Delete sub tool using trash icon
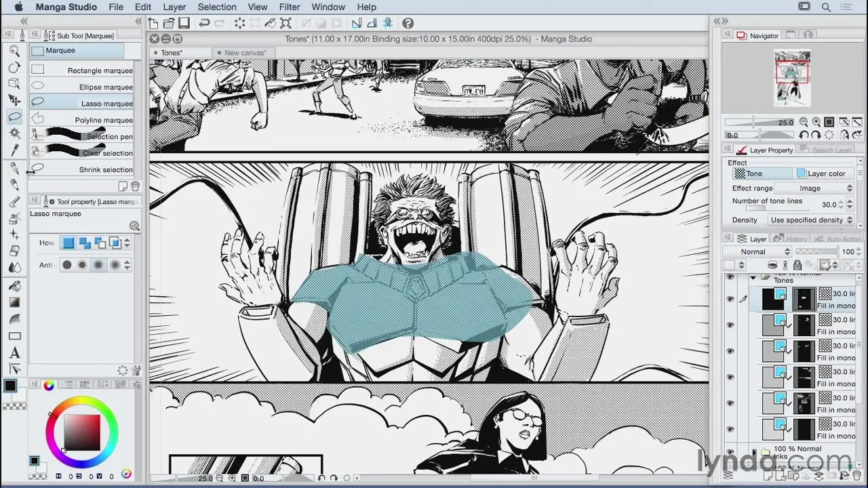 pyautogui.click(x=135, y=186)
